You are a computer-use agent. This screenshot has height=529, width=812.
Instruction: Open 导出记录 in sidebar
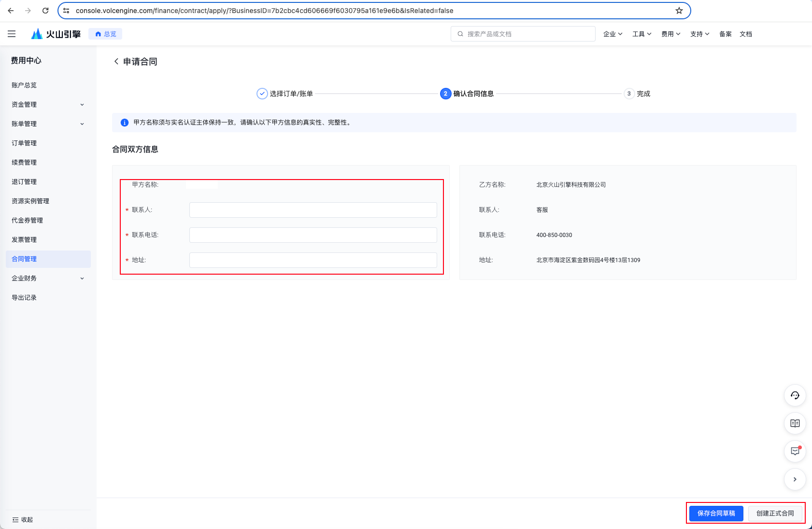click(x=48, y=298)
